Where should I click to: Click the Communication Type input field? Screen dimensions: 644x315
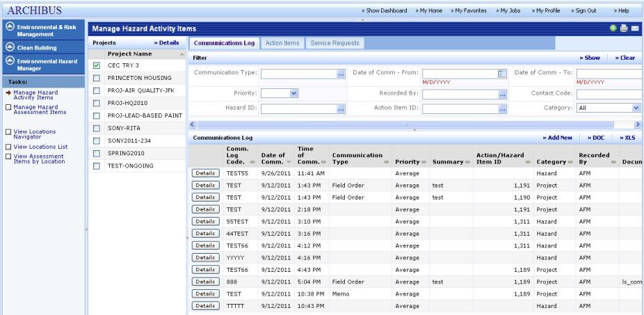pyautogui.click(x=299, y=74)
